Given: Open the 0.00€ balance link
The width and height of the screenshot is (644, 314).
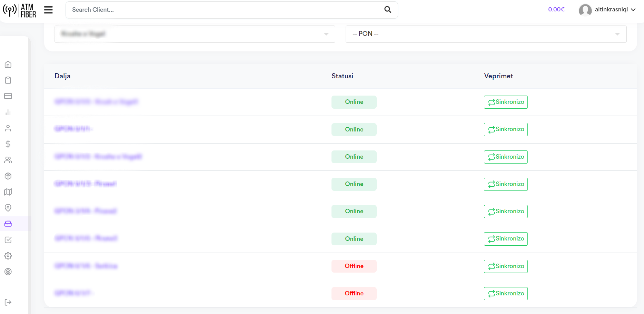Looking at the screenshot, I should point(556,9).
